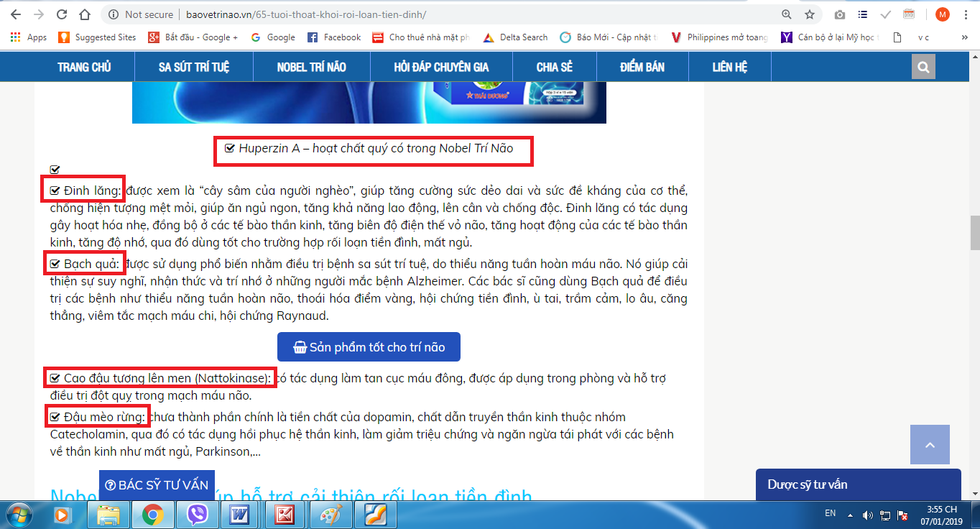Screen dimensions: 980x529
Task: Click the scroll-to-top arrow button
Action: (x=930, y=445)
